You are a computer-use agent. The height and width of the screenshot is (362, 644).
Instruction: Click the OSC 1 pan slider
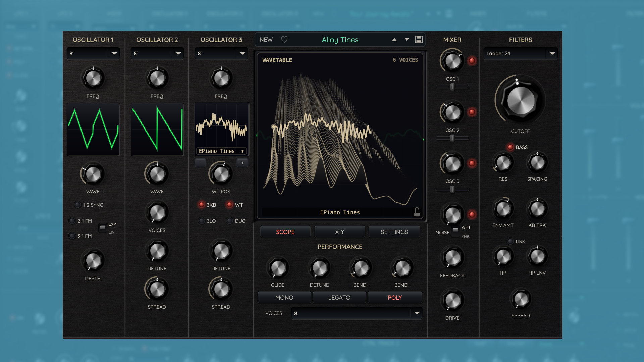click(452, 87)
